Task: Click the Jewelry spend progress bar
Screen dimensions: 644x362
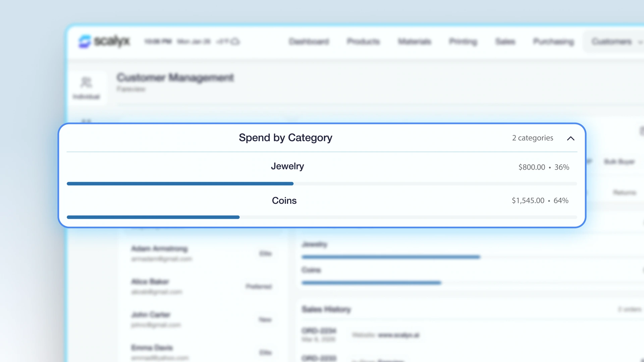Action: pos(322,184)
